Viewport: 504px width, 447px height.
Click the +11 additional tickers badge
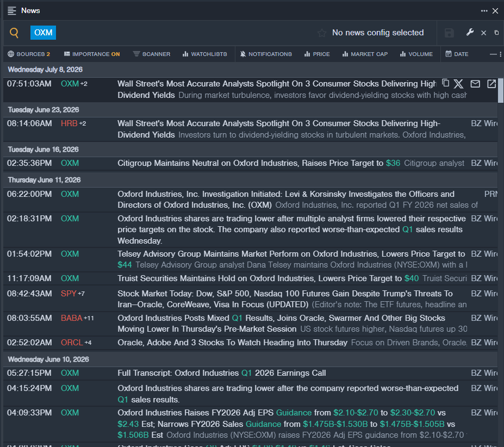[89, 318]
